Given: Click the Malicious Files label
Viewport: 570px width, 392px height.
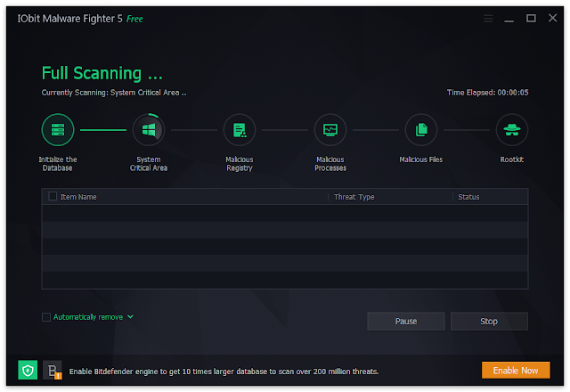Looking at the screenshot, I should coord(421,159).
